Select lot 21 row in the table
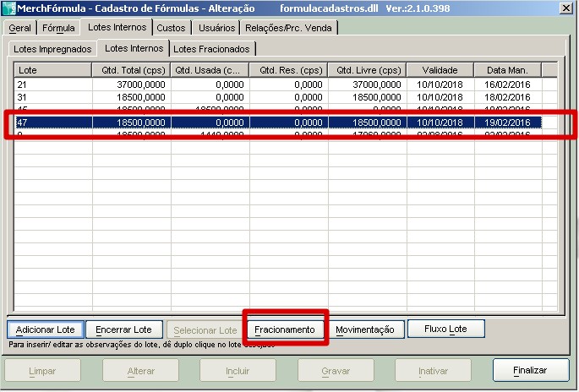This screenshot has width=579, height=392. pos(51,84)
